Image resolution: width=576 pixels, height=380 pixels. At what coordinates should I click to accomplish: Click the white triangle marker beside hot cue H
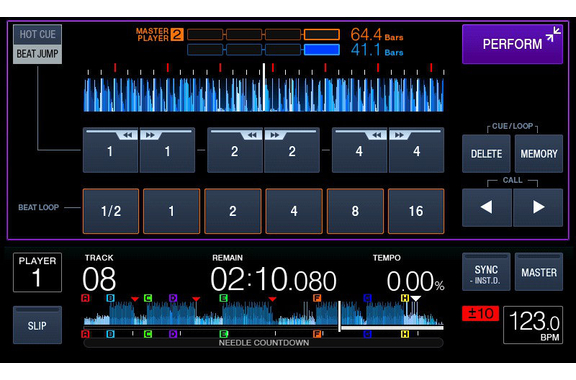pyautogui.click(x=415, y=299)
